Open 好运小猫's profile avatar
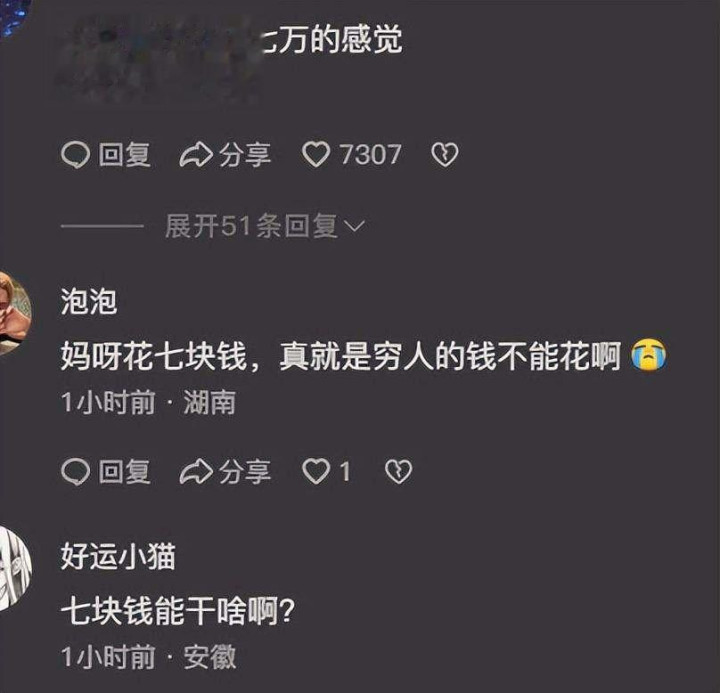The height and width of the screenshot is (693, 720). pos(13,568)
